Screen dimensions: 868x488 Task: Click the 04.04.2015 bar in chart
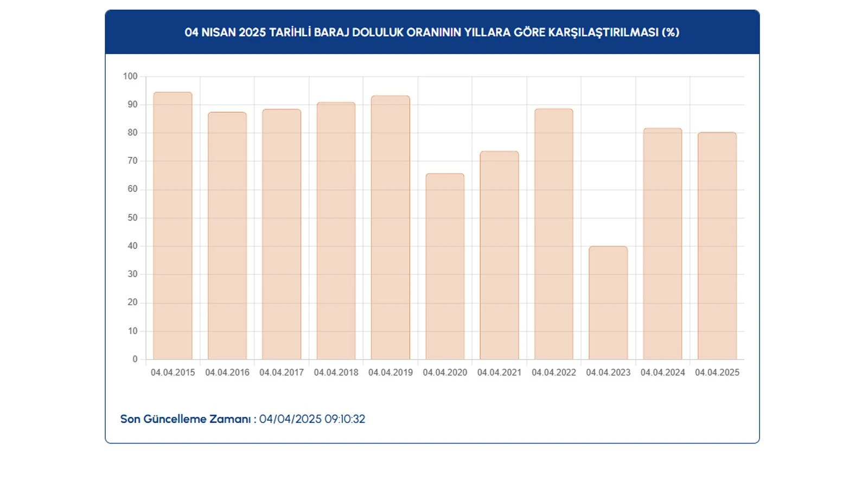173,226
